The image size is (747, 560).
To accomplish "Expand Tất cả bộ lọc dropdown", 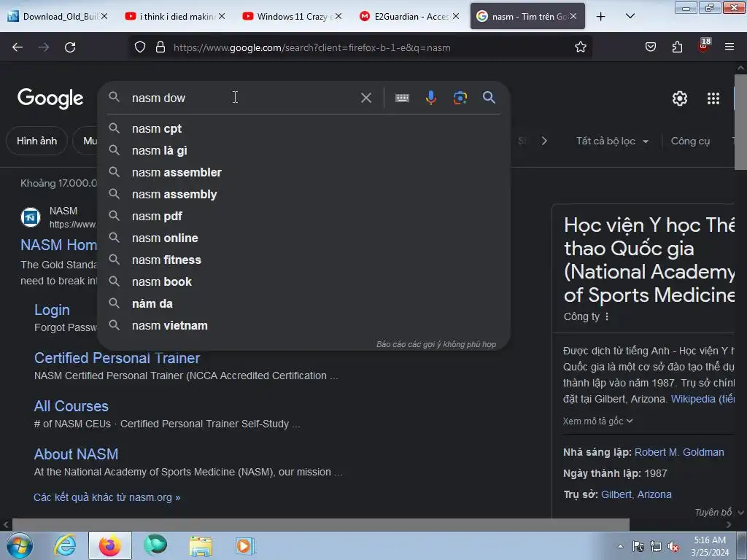I will (x=612, y=141).
